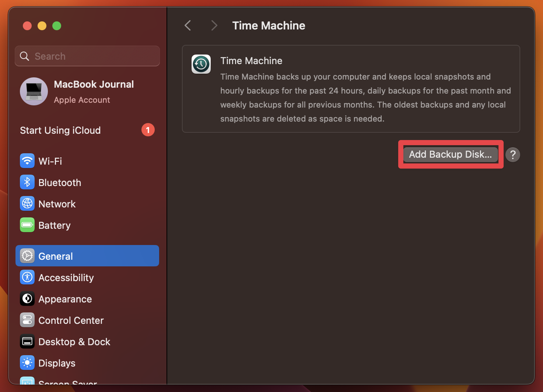The height and width of the screenshot is (392, 543).
Task: Select the Desktop & Dock icon
Action: point(27,341)
